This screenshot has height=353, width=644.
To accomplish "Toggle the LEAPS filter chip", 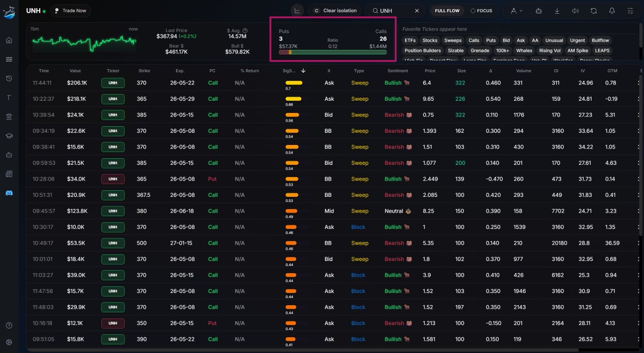I will tap(602, 50).
